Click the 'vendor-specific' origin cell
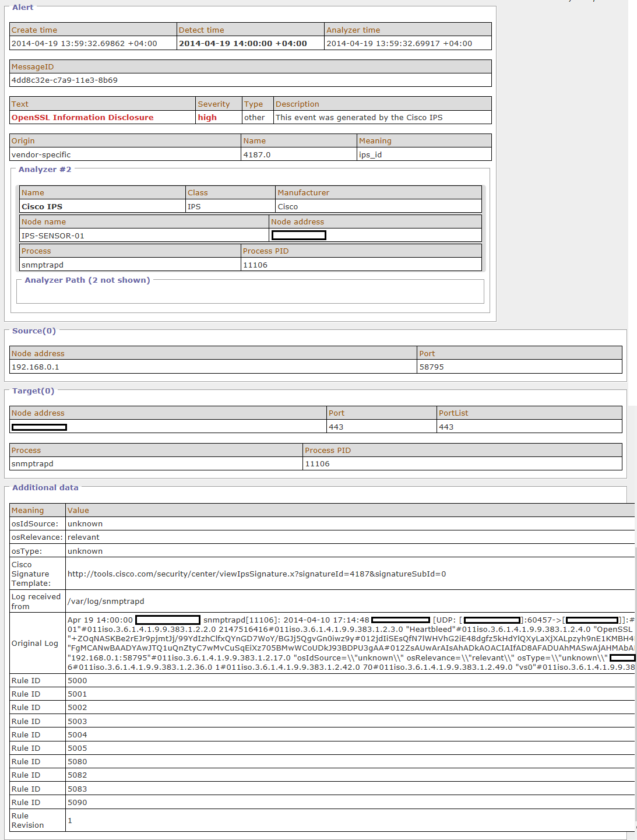637x840 pixels. [x=41, y=155]
